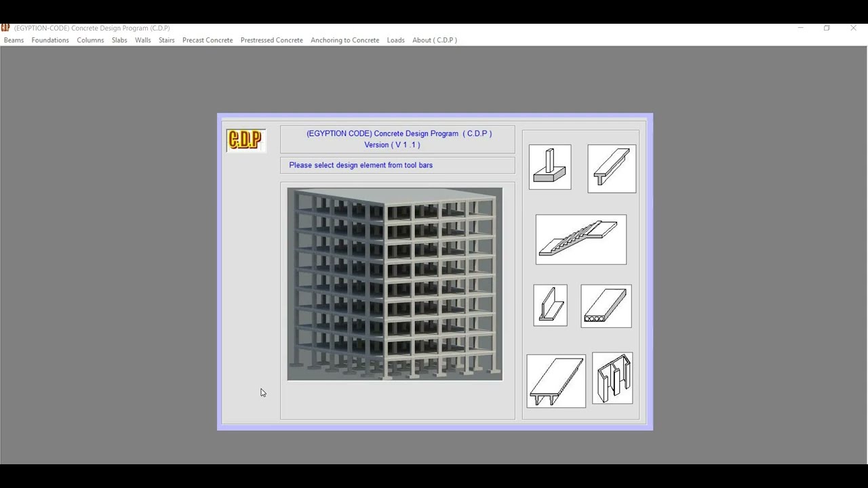Click the double-T precast slab icon
This screenshot has height=488, width=868.
tap(556, 381)
